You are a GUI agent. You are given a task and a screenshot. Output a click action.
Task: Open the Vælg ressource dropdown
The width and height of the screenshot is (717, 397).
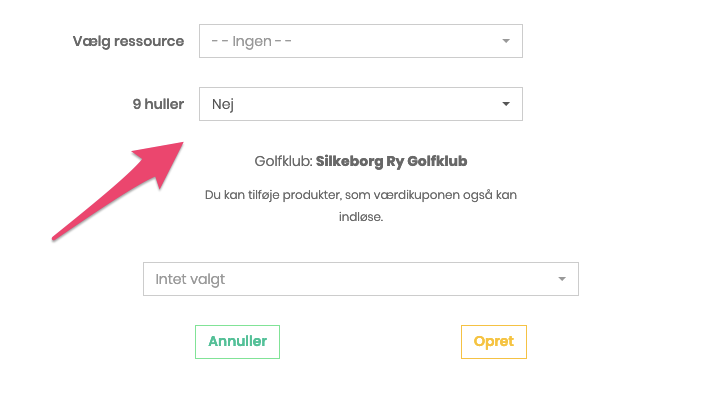[x=361, y=41]
